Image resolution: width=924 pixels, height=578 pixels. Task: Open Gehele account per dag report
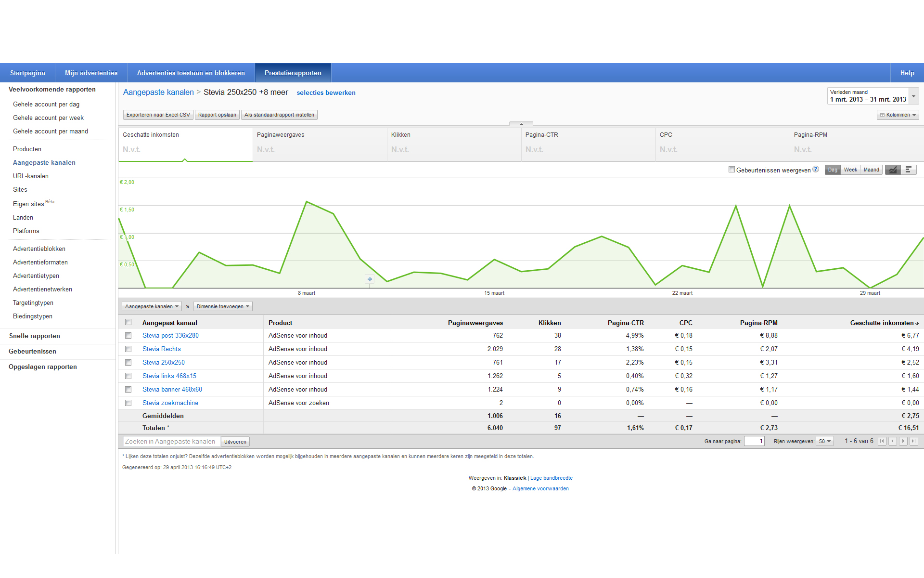point(46,104)
